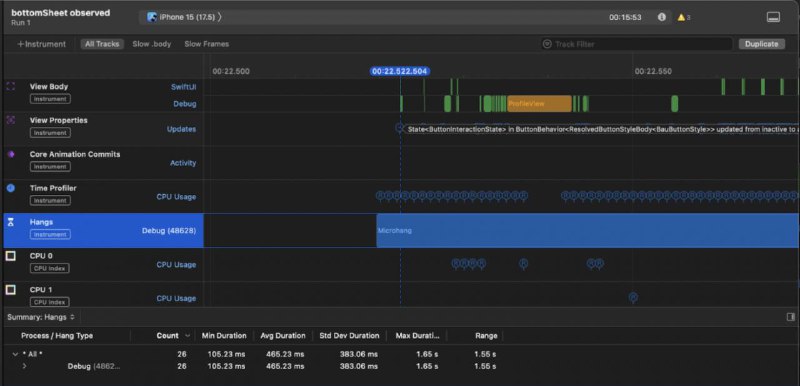Image resolution: width=800 pixels, height=386 pixels.
Task: Collapse the * All * row
Action: [15, 354]
